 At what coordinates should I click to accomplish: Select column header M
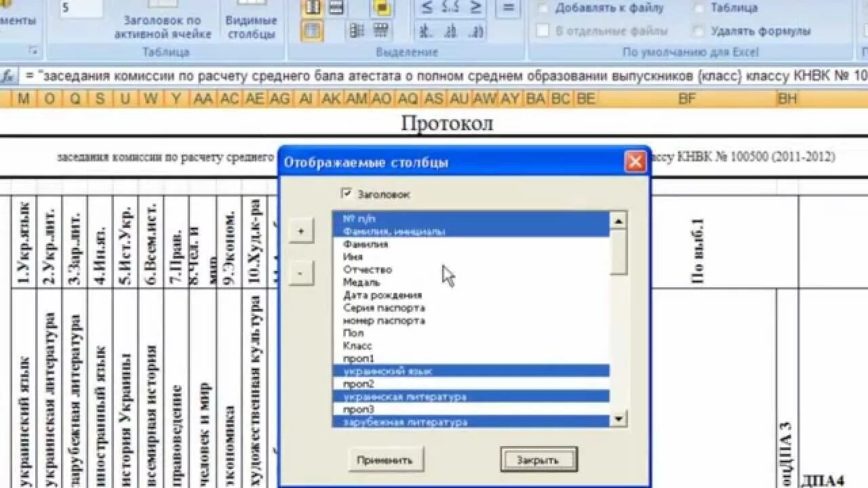coord(24,99)
